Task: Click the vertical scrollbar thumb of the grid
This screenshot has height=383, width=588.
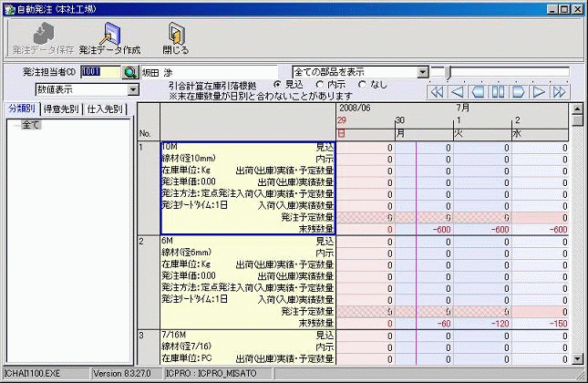Action: click(x=578, y=120)
